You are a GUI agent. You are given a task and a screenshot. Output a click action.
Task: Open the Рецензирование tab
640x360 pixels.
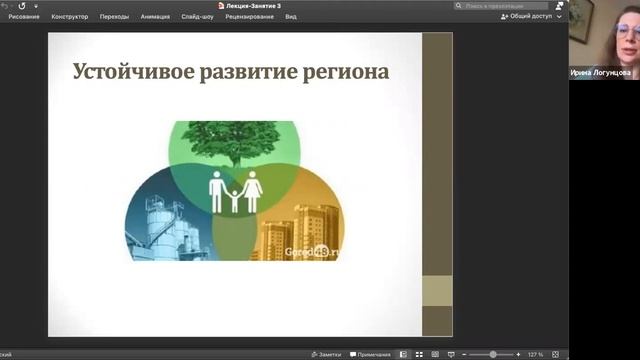tap(249, 17)
